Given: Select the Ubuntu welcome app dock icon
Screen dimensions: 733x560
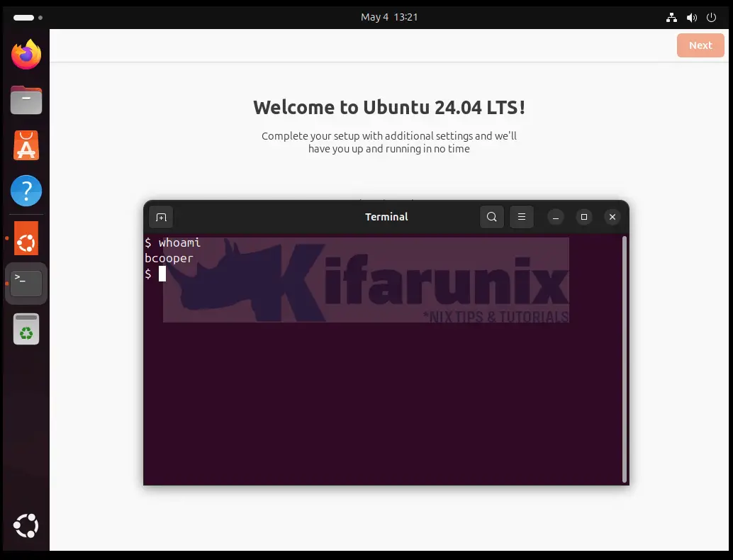Looking at the screenshot, I should 26,239.
